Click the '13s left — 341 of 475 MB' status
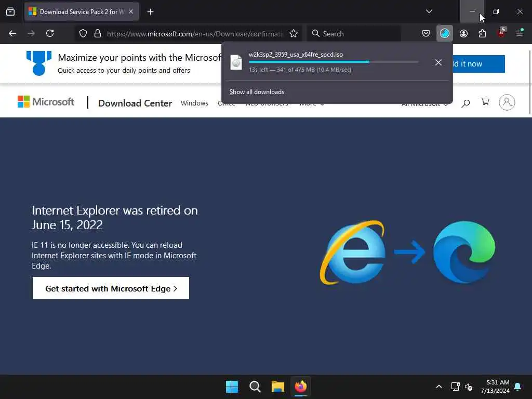Image resolution: width=532 pixels, height=399 pixels. 300,70
